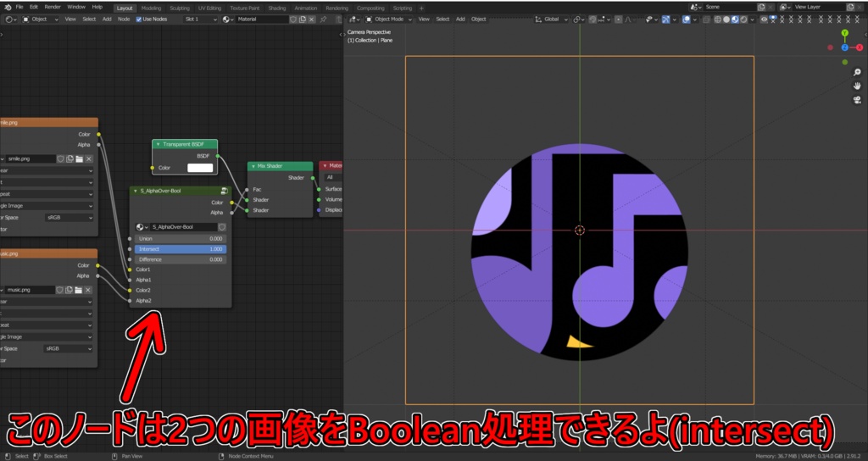Duplicate music.png image with copy icon
This screenshot has width=868, height=461.
70,290
